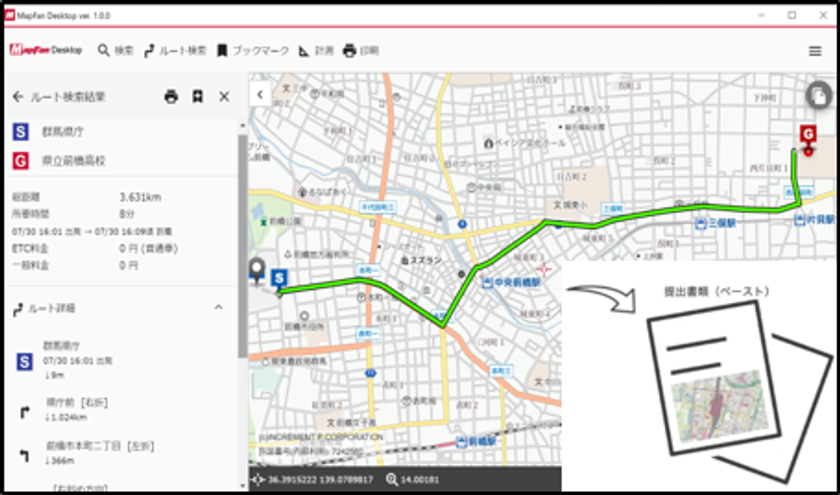This screenshot has height=495, width=840.
Task: Click the panel scrollbar thumb
Action: (243, 245)
